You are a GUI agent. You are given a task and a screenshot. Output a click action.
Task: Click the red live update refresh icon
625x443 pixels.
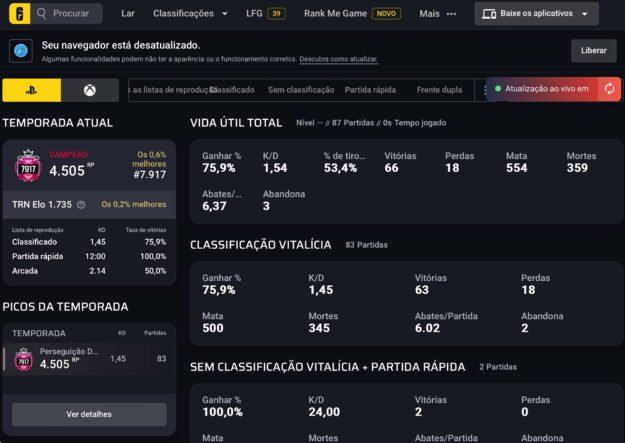608,89
